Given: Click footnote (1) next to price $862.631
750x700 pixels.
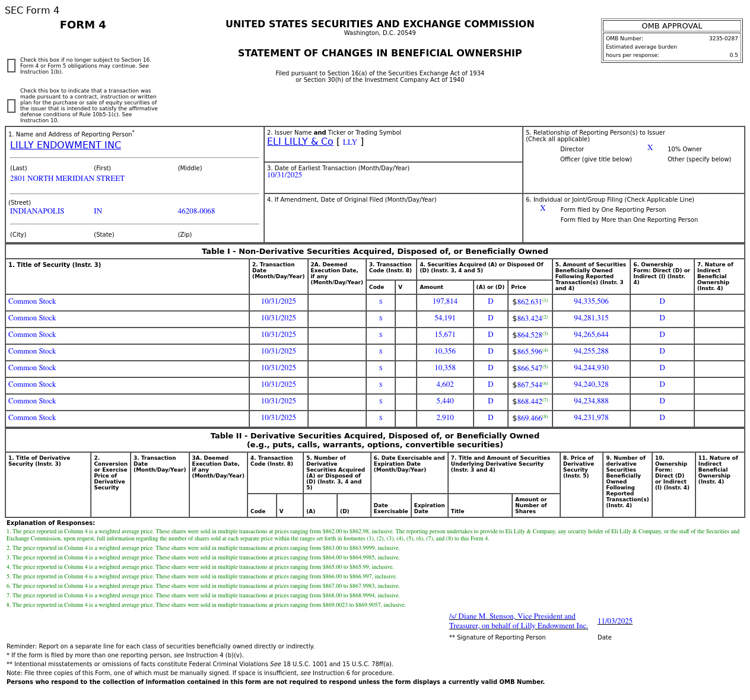Looking at the screenshot, I should [x=545, y=301].
